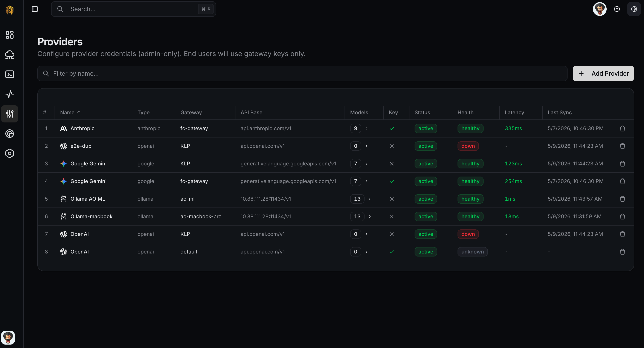Delete the Anthropic provider row

point(622,128)
